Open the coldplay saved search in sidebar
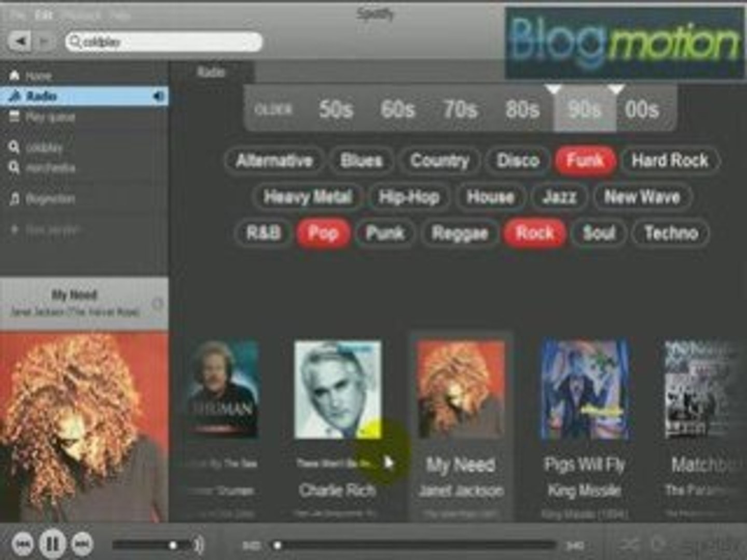747x560 pixels. [x=36, y=148]
